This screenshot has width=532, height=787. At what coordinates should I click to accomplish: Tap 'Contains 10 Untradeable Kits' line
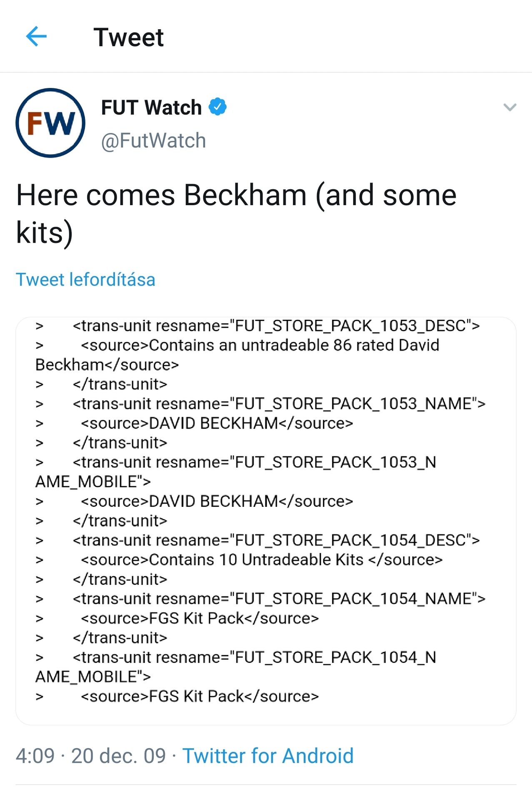261,560
